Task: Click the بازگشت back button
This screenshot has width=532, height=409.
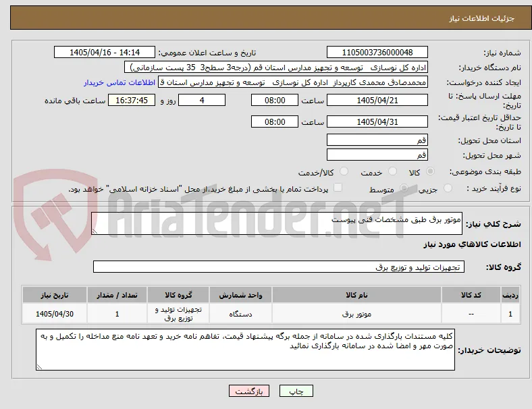Action: coord(249,391)
